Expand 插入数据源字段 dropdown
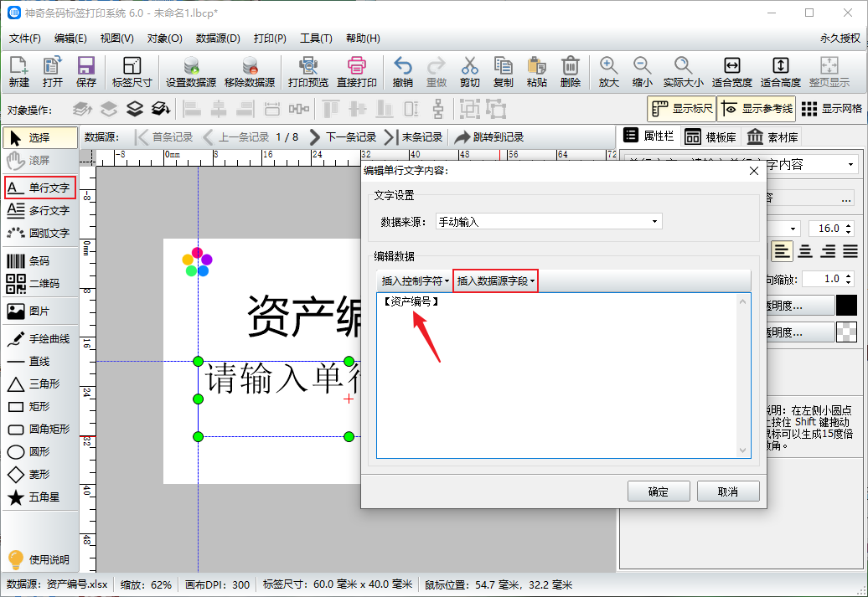Image resolution: width=868 pixels, height=597 pixels. [495, 281]
